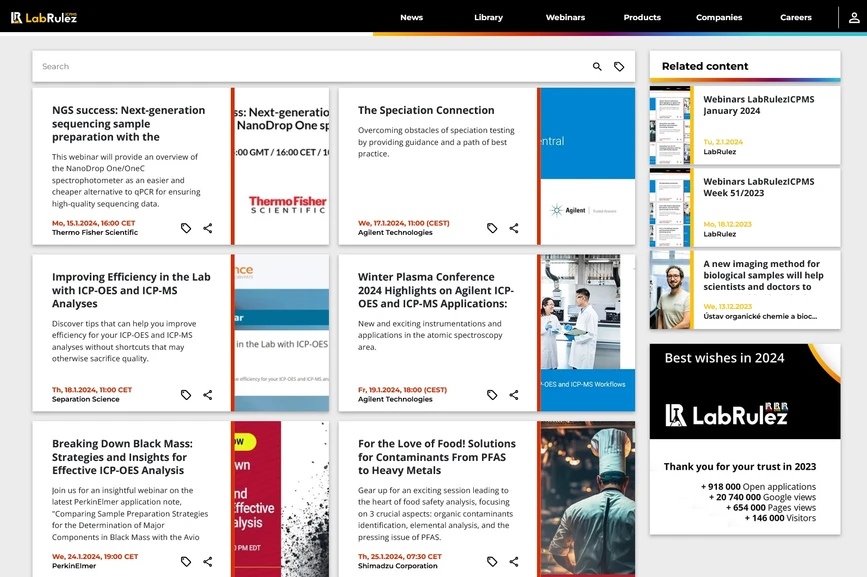The height and width of the screenshot is (577, 867).
Task: Share the Improving Efficiency in the Lab card
Action: tap(207, 395)
